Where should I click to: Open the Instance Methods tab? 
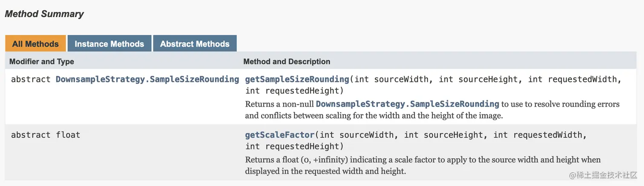(109, 44)
